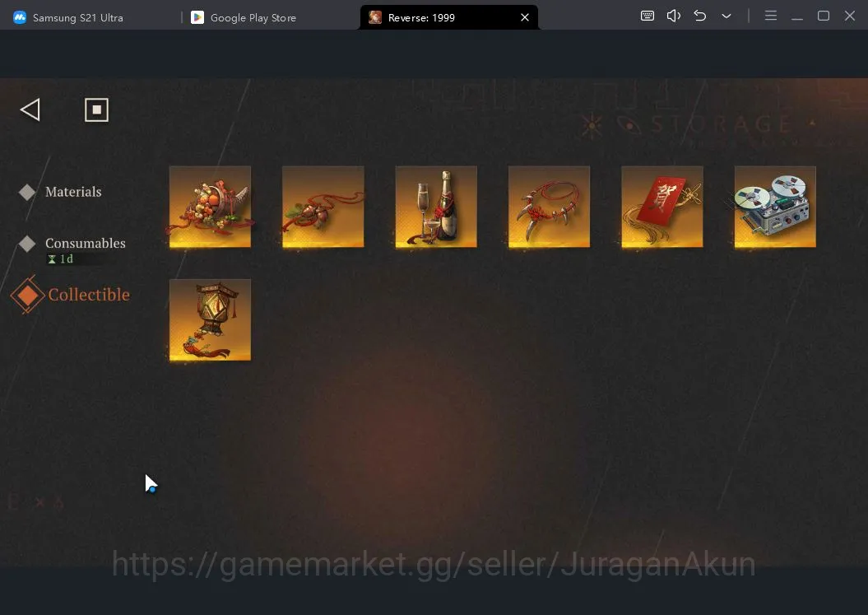The height and width of the screenshot is (615, 868).
Task: Open the Samsung S21 Ultra tab
Action: tap(68, 18)
